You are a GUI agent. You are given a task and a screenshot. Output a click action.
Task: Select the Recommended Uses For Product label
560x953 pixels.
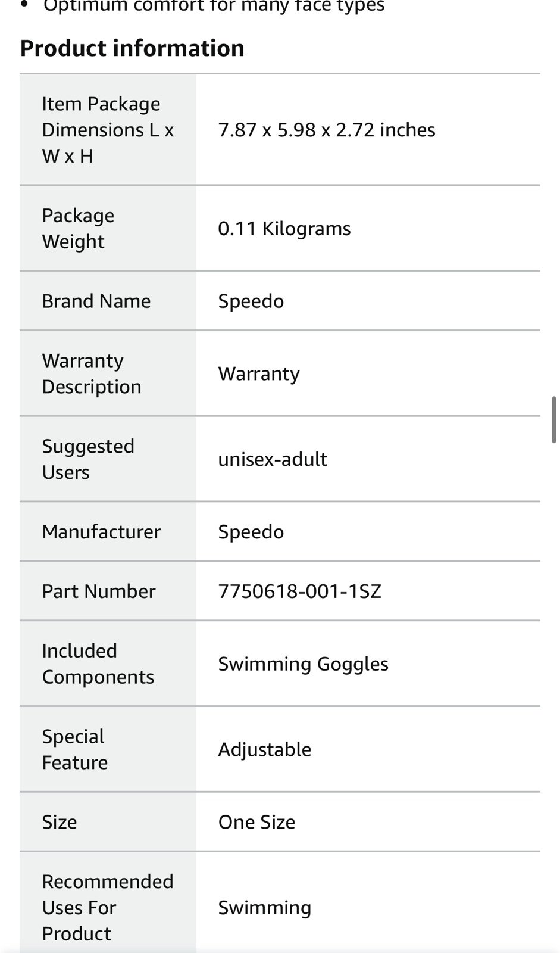coord(108,908)
